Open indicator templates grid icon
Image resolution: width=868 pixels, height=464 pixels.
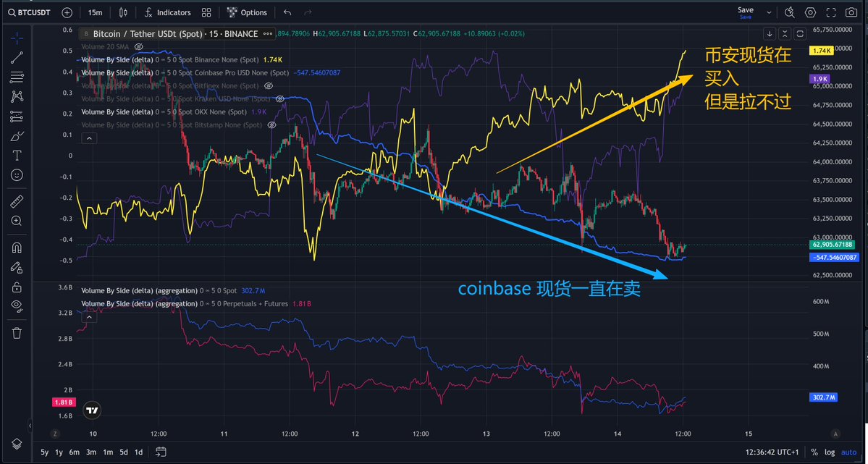coord(206,12)
